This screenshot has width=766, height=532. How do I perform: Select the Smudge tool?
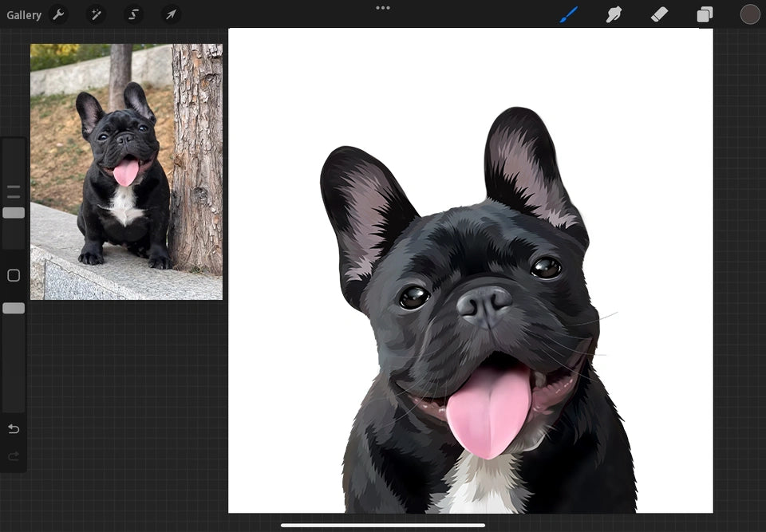(614, 14)
